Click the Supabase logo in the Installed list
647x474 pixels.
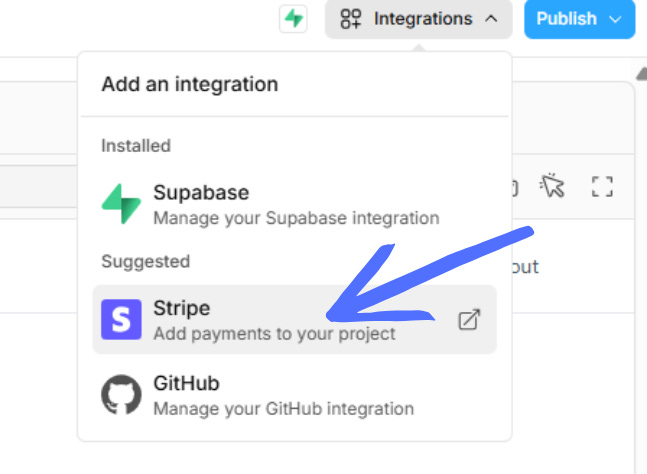click(121, 204)
